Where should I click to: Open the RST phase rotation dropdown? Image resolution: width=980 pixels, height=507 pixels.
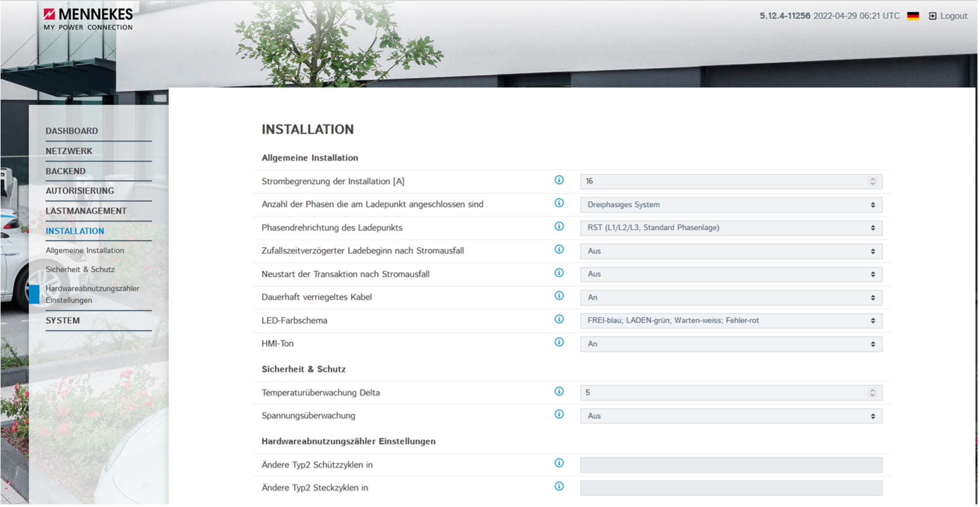[730, 228]
